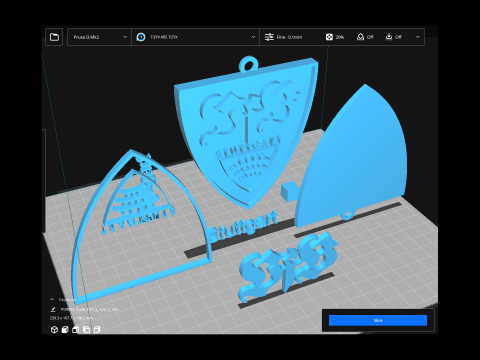Click the object dimensions text in mm

point(71,318)
